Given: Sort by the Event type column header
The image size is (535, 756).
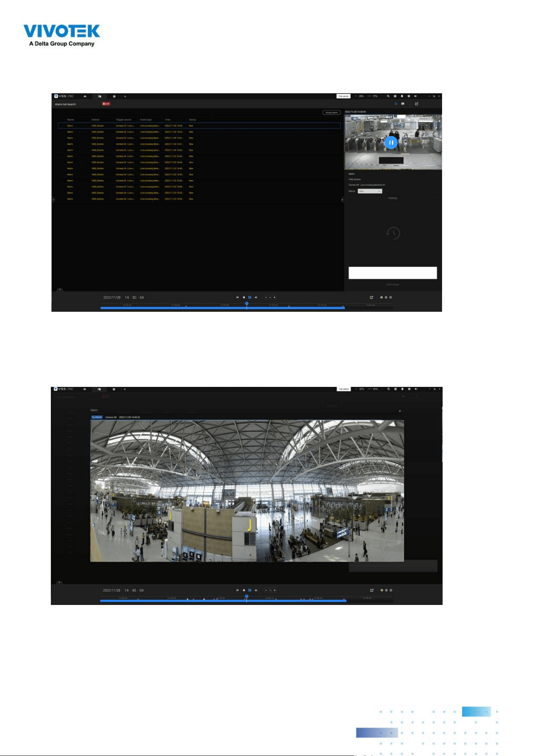Looking at the screenshot, I should [146, 120].
